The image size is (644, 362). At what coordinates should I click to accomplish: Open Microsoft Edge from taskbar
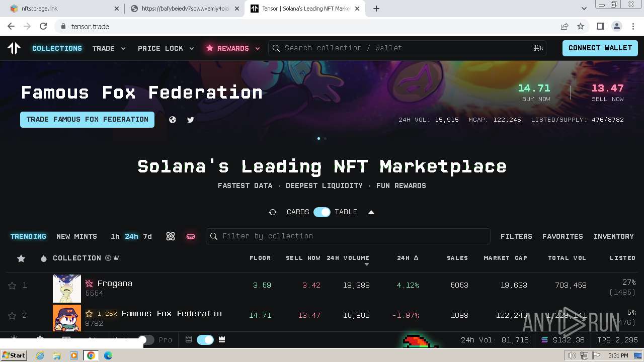108,355
